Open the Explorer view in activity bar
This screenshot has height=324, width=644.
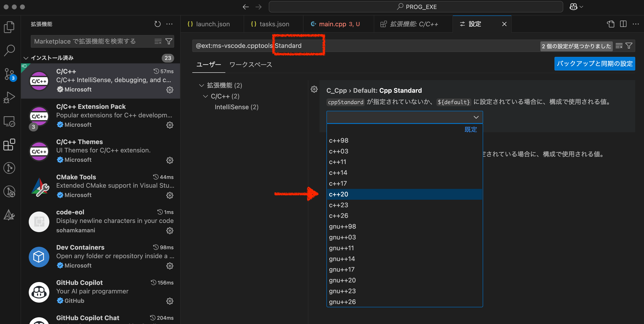pyautogui.click(x=10, y=27)
